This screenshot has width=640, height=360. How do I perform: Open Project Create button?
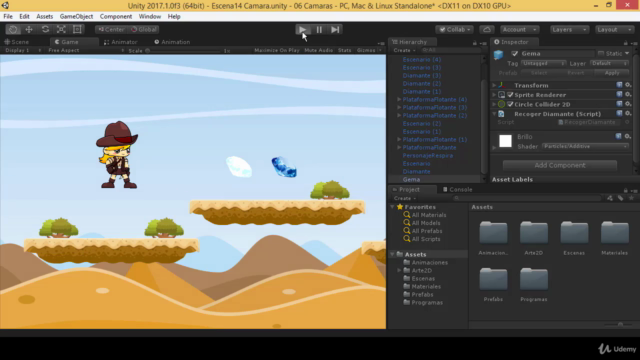pos(404,198)
